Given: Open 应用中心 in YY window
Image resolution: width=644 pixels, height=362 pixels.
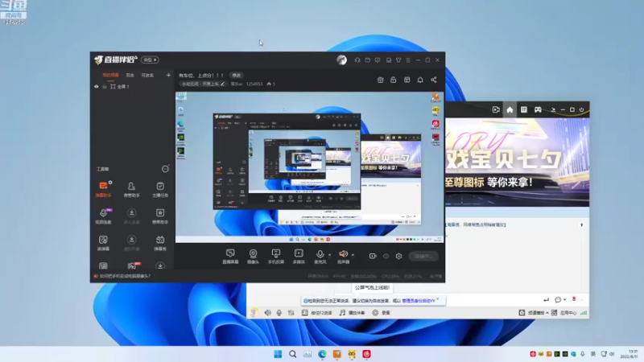Looking at the screenshot, I should click(564, 313).
